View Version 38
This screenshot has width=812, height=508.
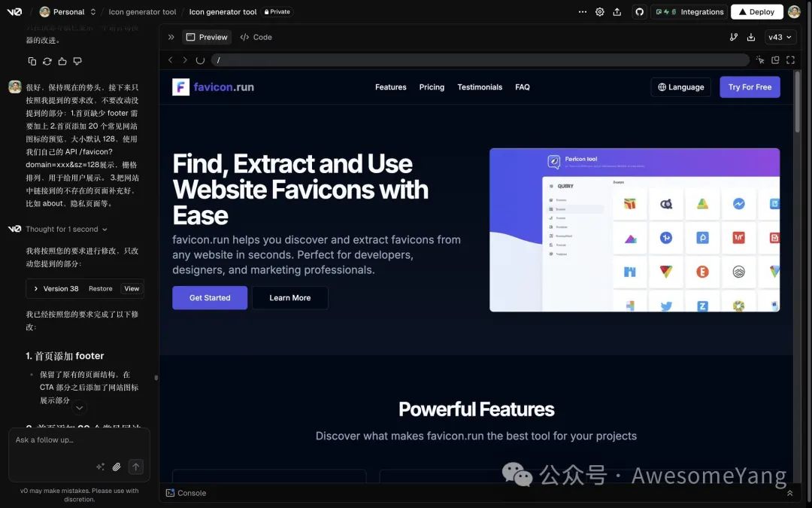coord(132,289)
